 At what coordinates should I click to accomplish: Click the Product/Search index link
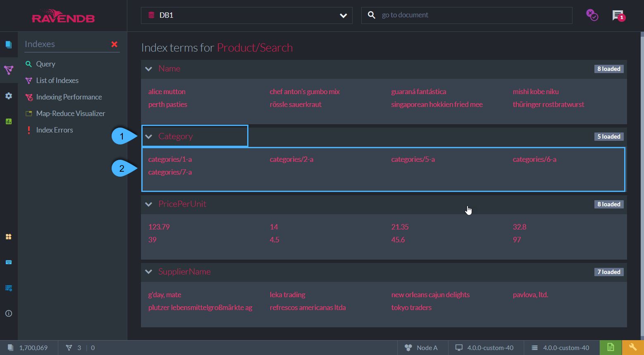[x=255, y=48]
